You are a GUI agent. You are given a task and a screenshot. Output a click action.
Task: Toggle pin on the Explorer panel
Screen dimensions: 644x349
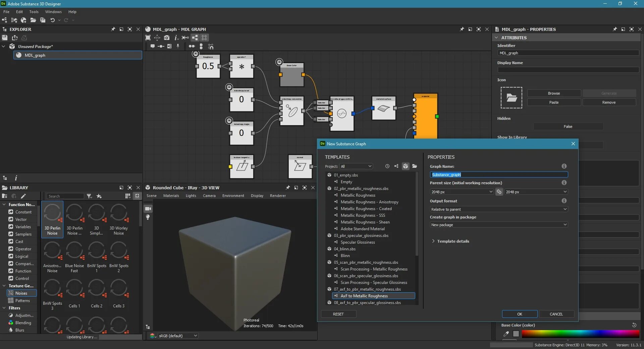[x=113, y=29]
